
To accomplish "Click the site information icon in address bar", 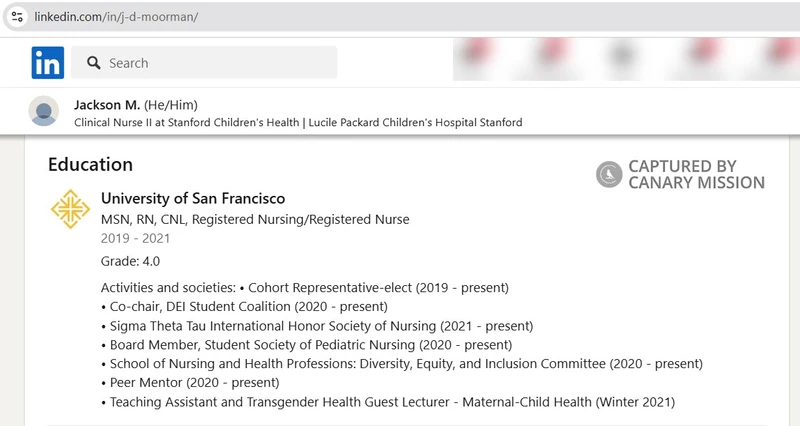I will click(x=17, y=16).
